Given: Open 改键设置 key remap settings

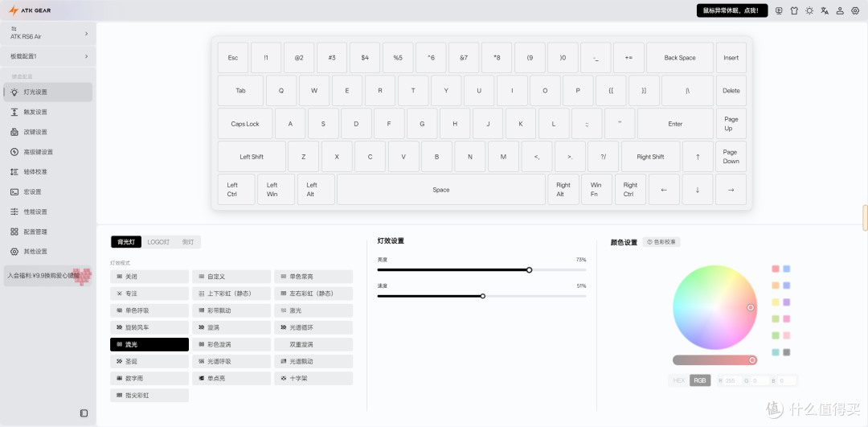Looking at the screenshot, I should [x=48, y=132].
